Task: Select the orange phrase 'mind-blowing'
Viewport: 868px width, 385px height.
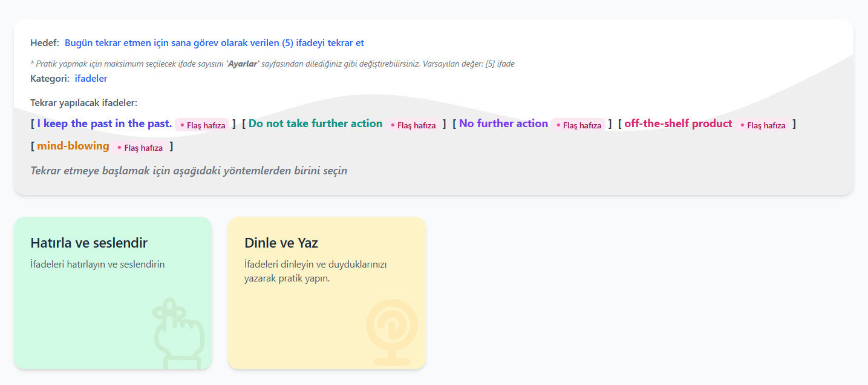Action: (x=73, y=146)
